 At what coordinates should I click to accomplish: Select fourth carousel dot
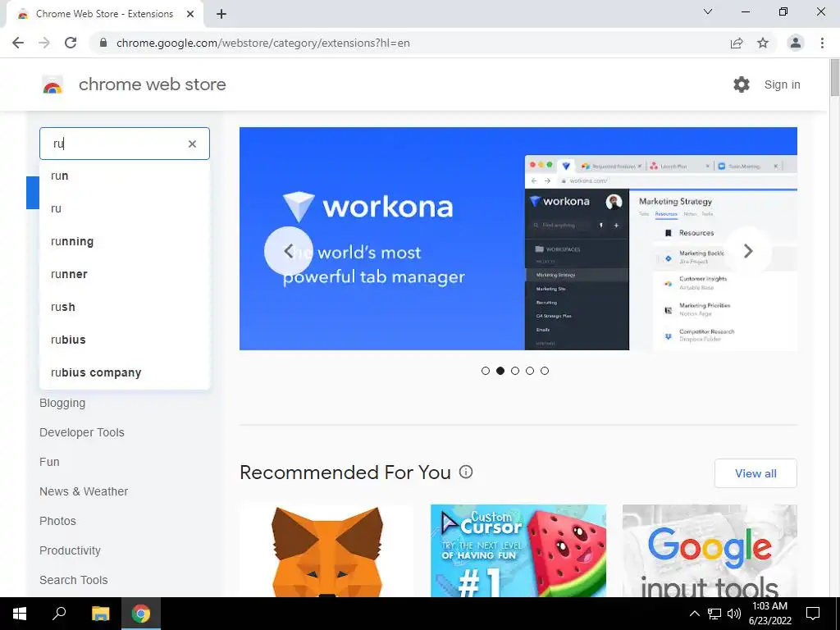530,371
